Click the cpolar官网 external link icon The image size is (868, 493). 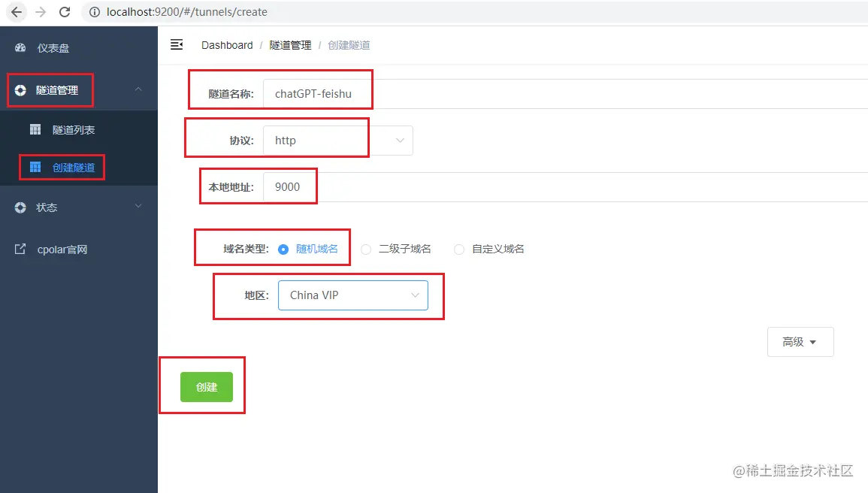(20, 249)
